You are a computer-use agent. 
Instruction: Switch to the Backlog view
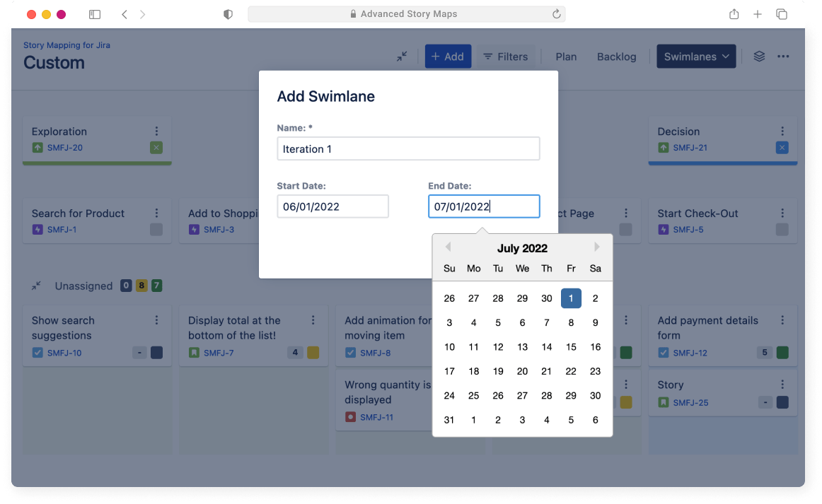click(616, 56)
